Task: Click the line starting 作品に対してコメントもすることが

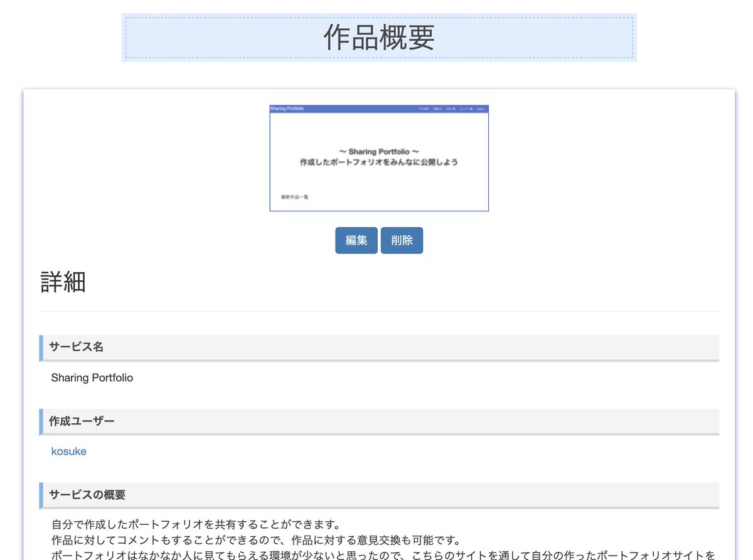Action: tap(256, 540)
